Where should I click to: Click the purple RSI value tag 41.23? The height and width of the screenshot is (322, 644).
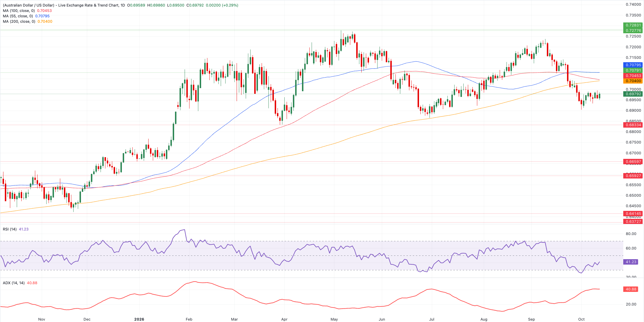(631, 262)
